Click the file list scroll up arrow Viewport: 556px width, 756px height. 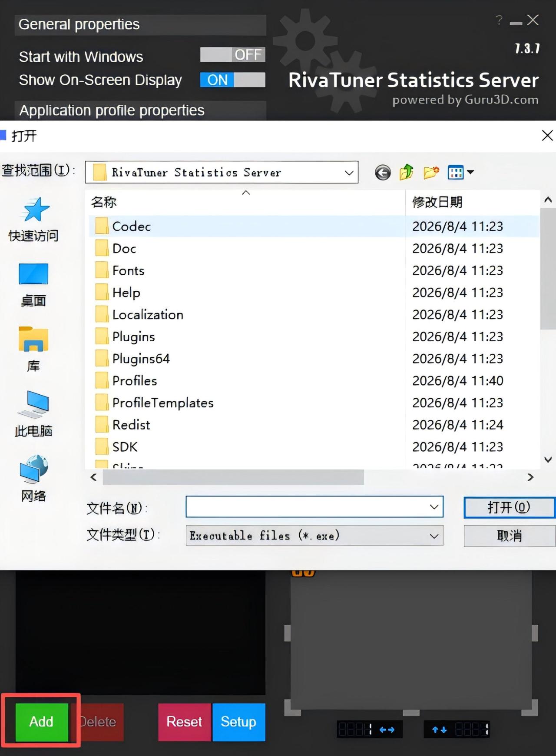pyautogui.click(x=548, y=200)
